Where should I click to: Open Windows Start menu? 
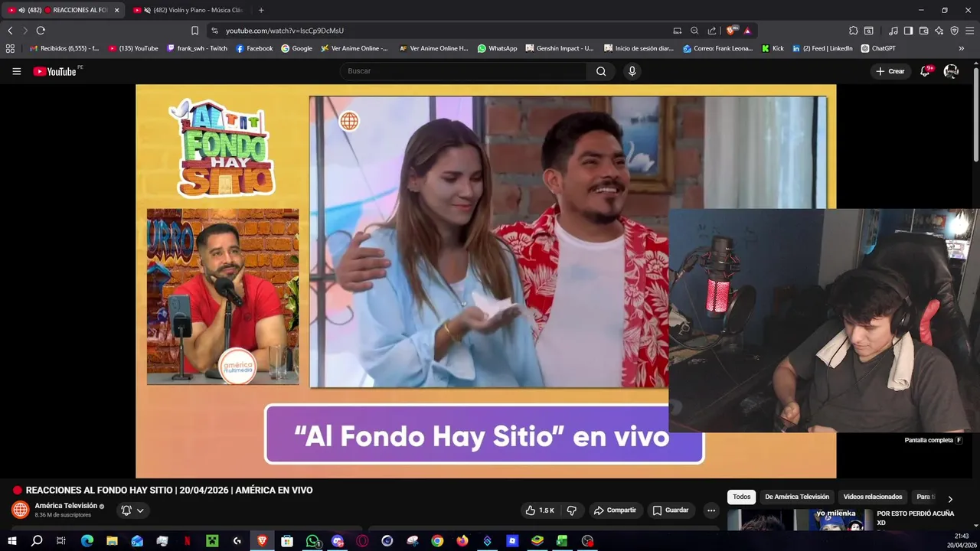pos(11,541)
